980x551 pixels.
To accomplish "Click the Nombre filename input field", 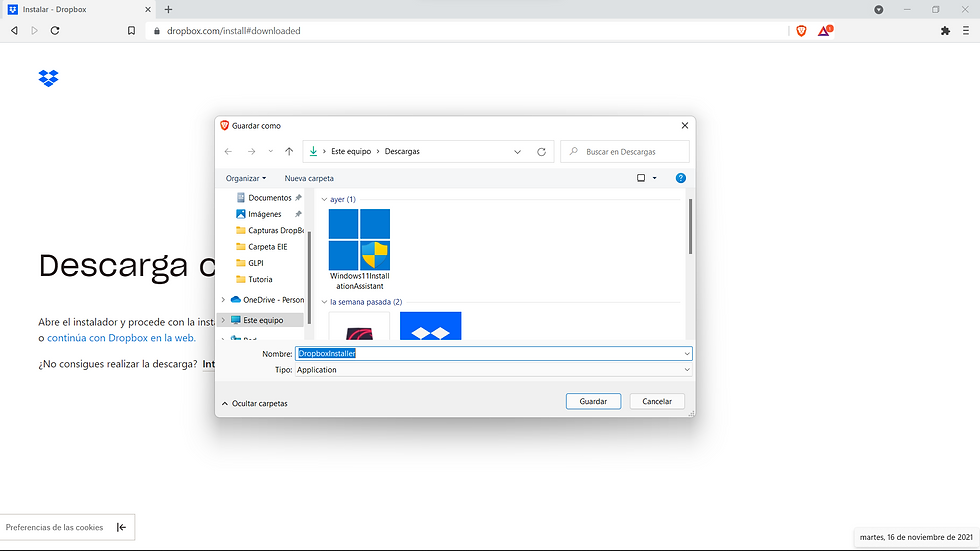I will click(x=488, y=354).
